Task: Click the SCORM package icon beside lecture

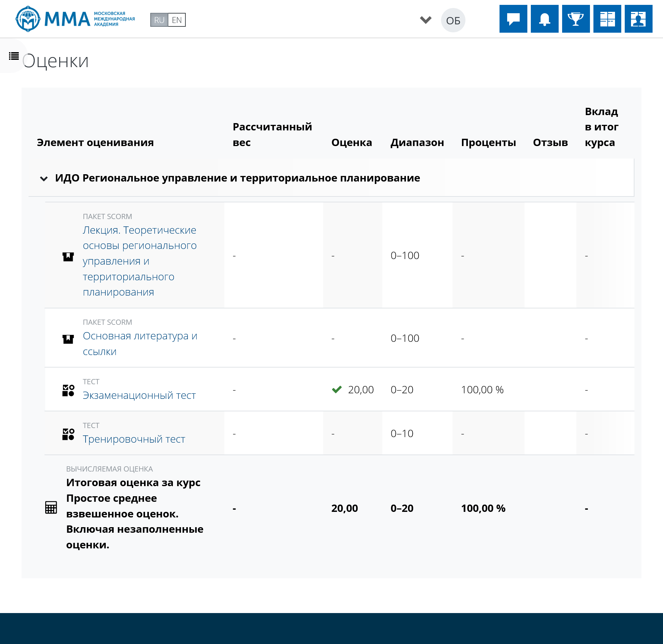Action: (x=68, y=257)
